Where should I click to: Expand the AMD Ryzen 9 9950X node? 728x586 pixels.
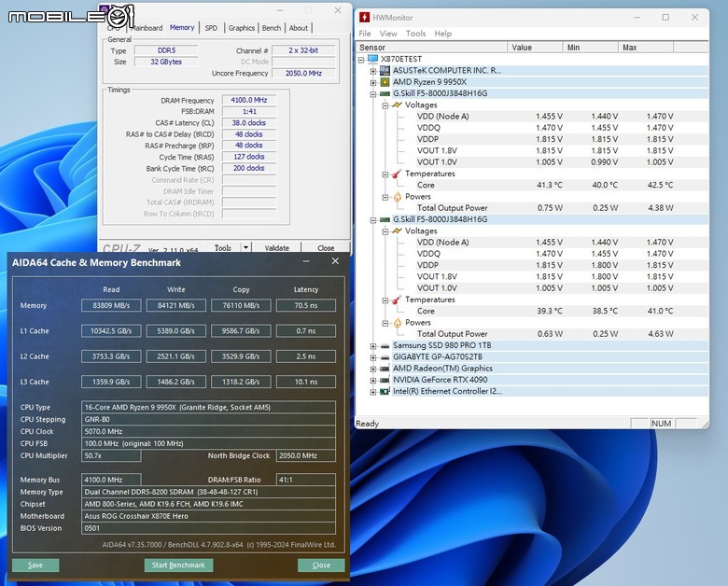pos(372,83)
